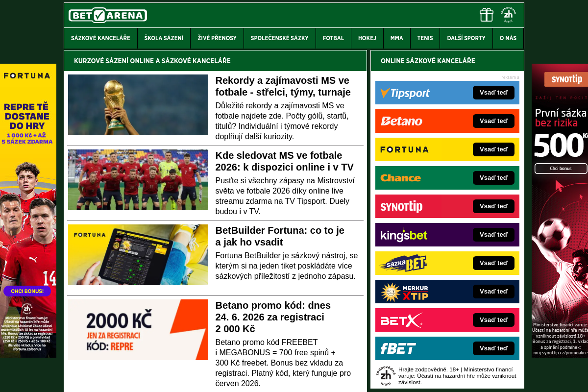The width and height of the screenshot is (588, 392).
Task: Open O nás page
Action: pos(508,38)
